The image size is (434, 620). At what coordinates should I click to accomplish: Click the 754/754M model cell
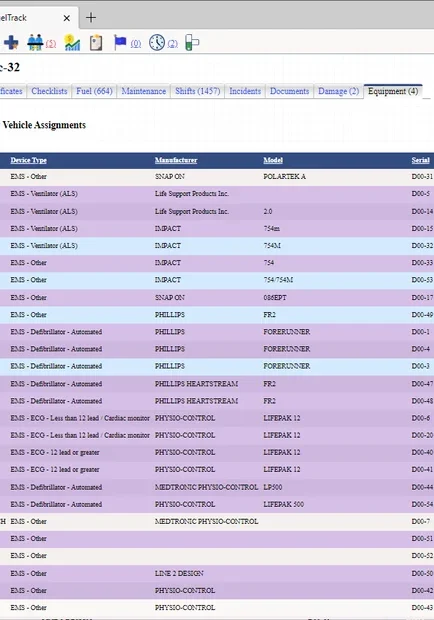pos(278,280)
